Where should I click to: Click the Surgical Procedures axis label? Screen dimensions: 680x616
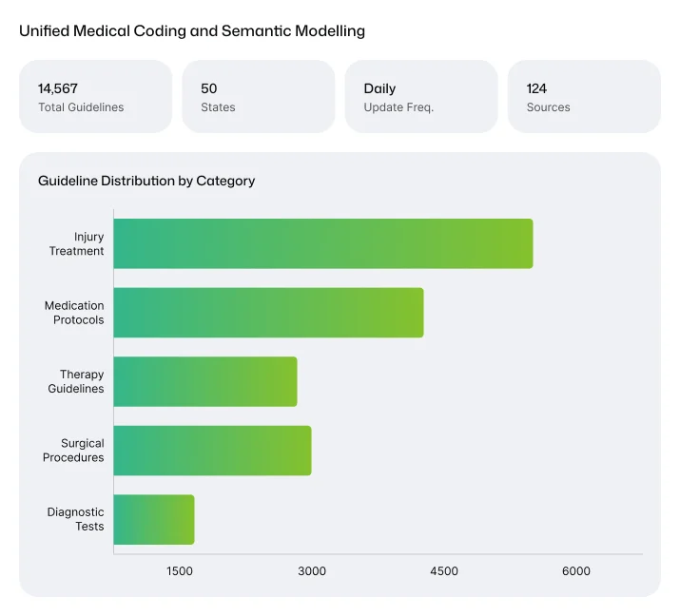click(74, 451)
